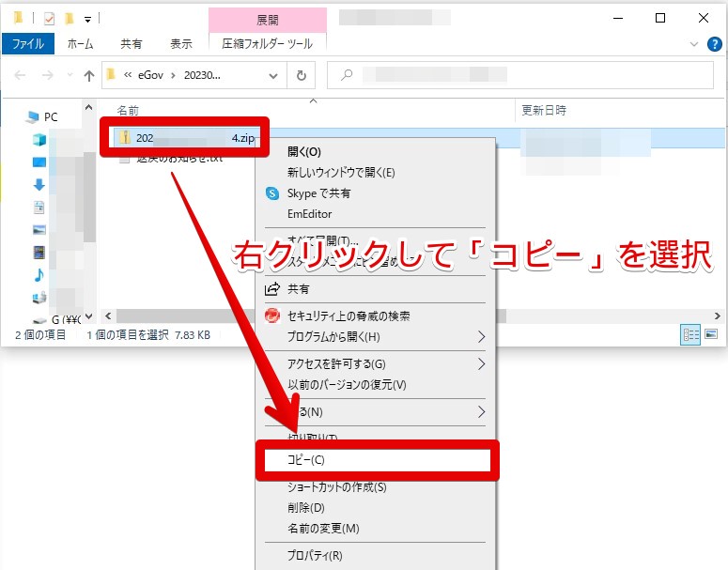Open recent locations dropdown arrow

tap(70, 75)
